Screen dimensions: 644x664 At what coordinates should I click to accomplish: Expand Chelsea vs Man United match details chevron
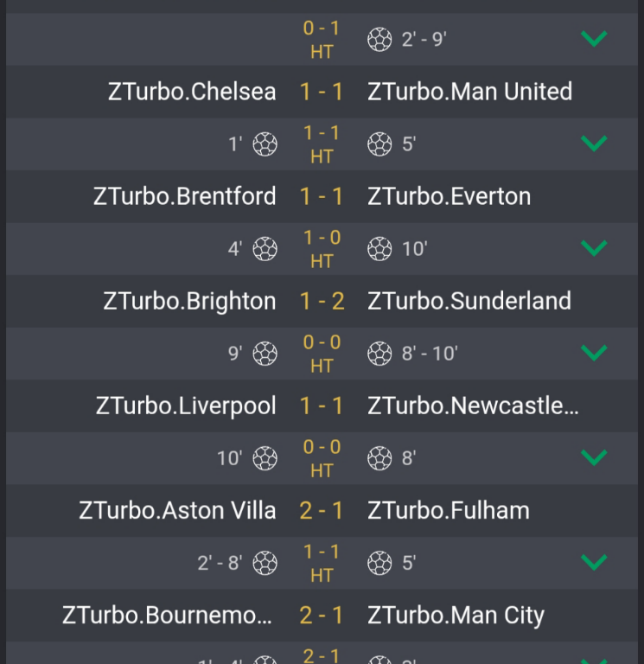pos(594,144)
